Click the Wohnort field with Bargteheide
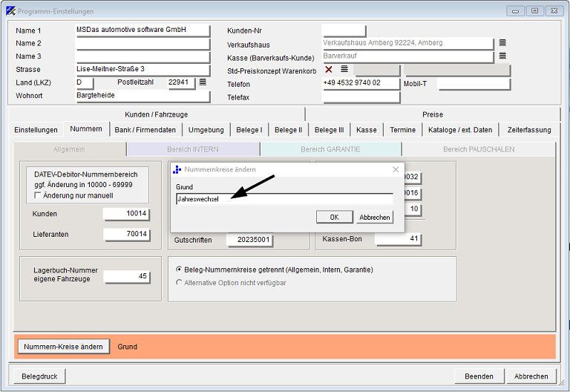Screen dimensions: 570x392 (142, 96)
